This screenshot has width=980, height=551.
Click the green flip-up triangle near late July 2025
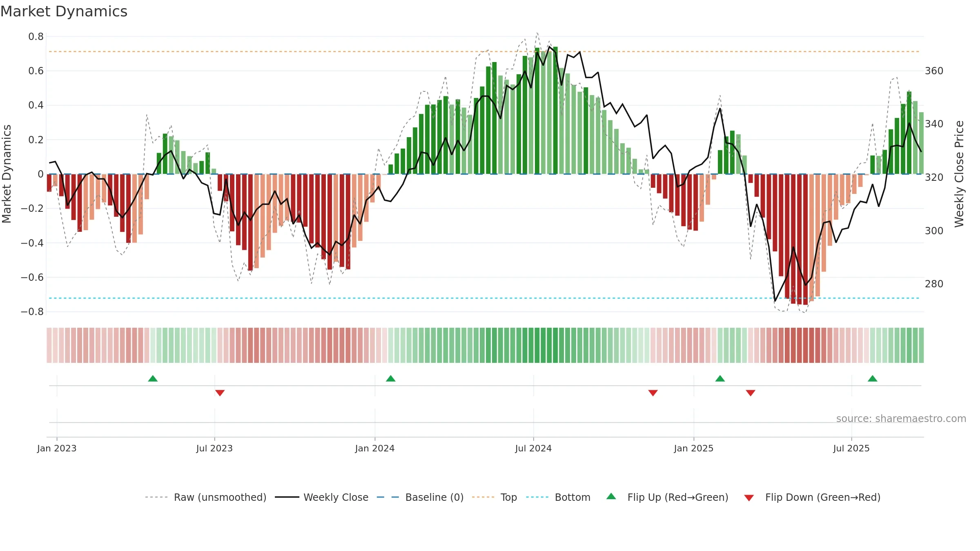(873, 378)
